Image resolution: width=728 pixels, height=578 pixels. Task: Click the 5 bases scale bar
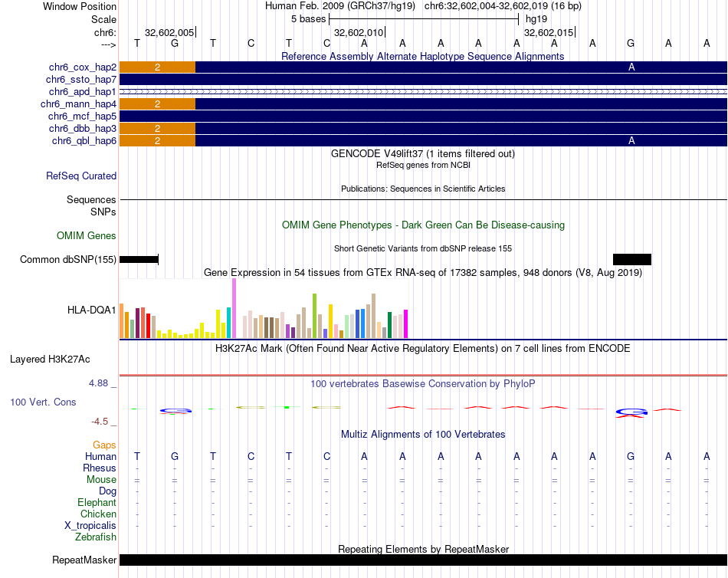point(424,19)
